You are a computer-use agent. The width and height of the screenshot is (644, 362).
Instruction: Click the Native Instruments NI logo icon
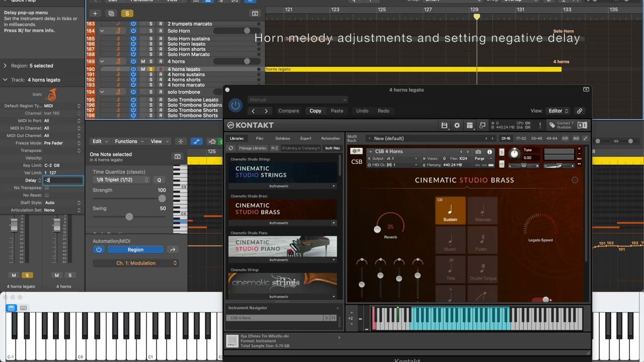(x=582, y=125)
